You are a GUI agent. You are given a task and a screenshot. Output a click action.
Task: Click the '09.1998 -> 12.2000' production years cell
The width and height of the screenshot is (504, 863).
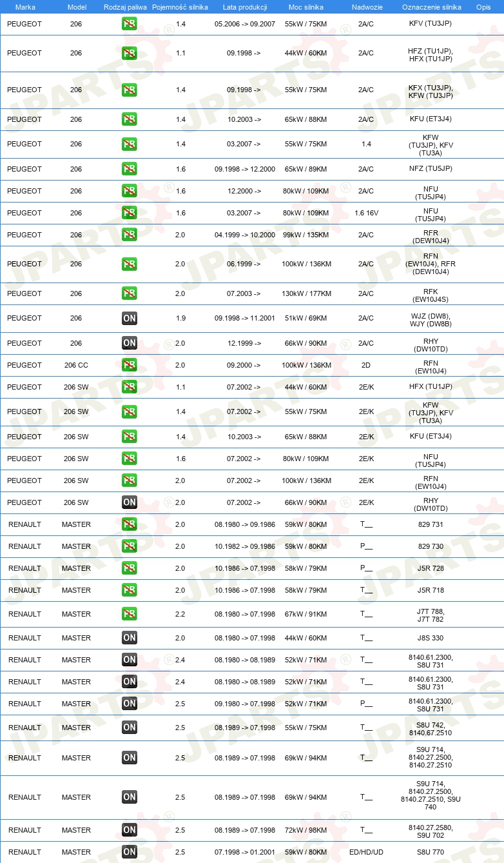click(x=245, y=170)
